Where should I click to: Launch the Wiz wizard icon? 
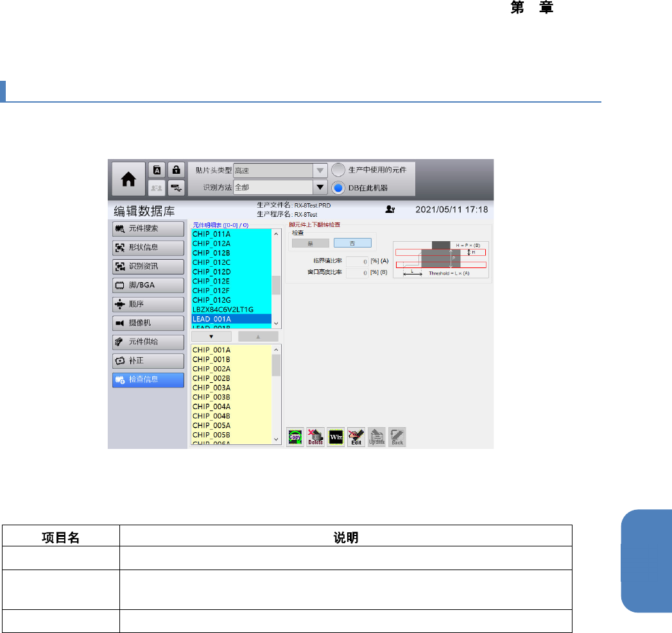pos(336,437)
